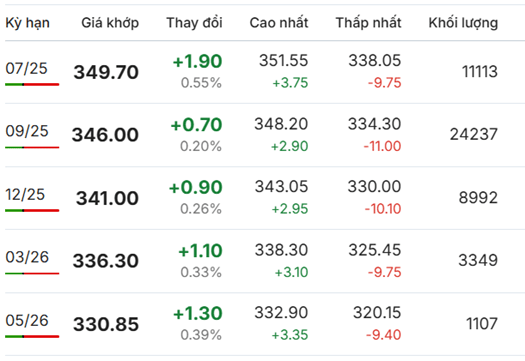Select the 24237 volume value
Screen dimensions: 525x361
tap(474, 135)
